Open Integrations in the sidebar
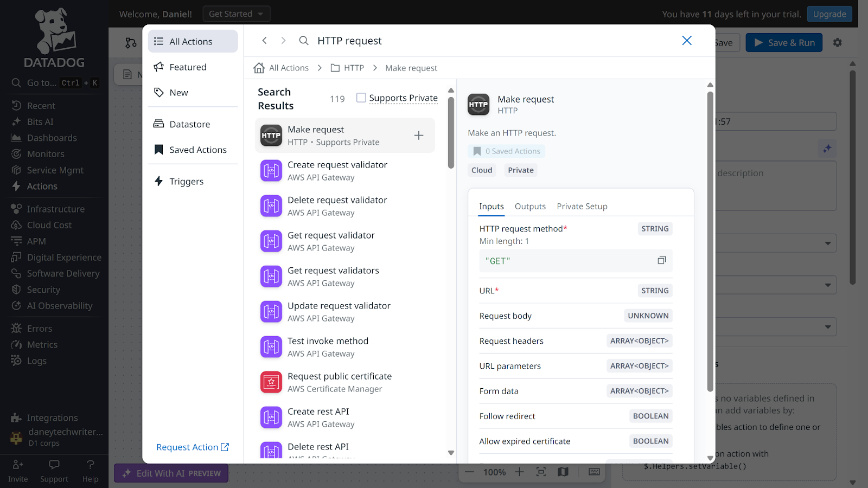 tap(52, 418)
